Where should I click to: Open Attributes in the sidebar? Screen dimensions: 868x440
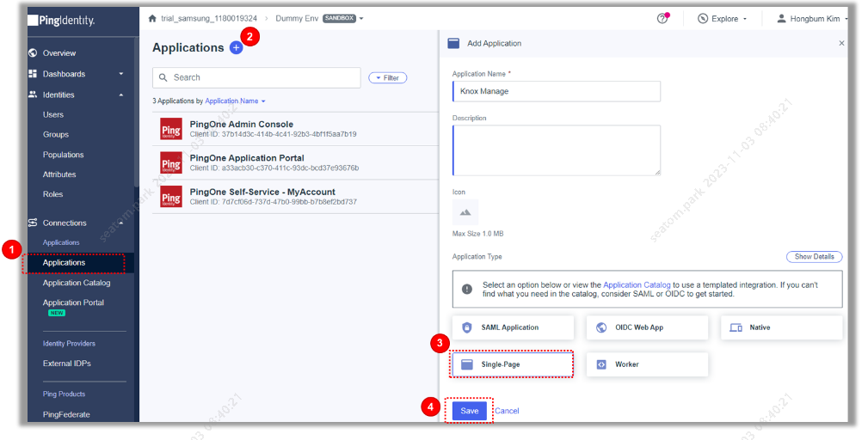pyautogui.click(x=59, y=174)
